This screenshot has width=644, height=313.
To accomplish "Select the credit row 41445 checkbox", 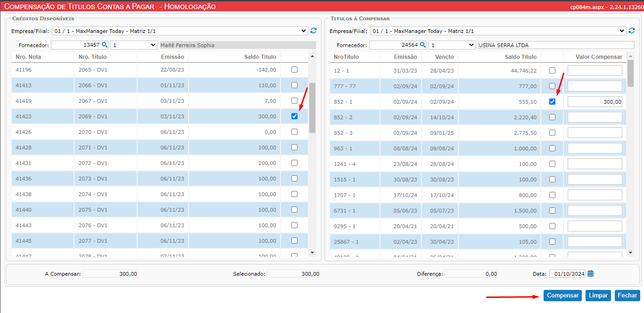I will 294,240.
